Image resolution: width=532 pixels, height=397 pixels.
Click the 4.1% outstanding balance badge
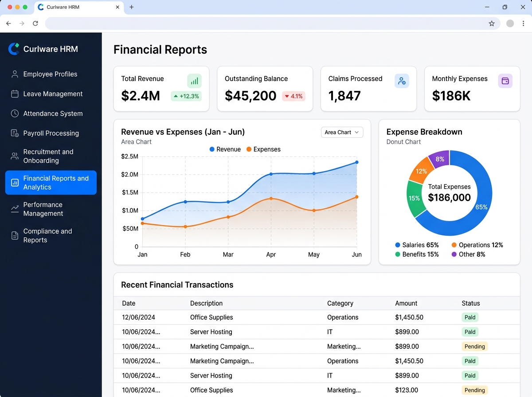coord(293,96)
